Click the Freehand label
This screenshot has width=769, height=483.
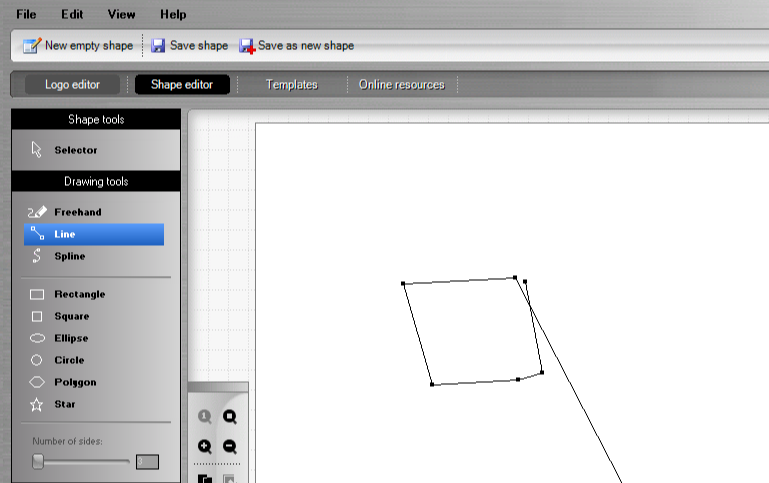point(78,212)
